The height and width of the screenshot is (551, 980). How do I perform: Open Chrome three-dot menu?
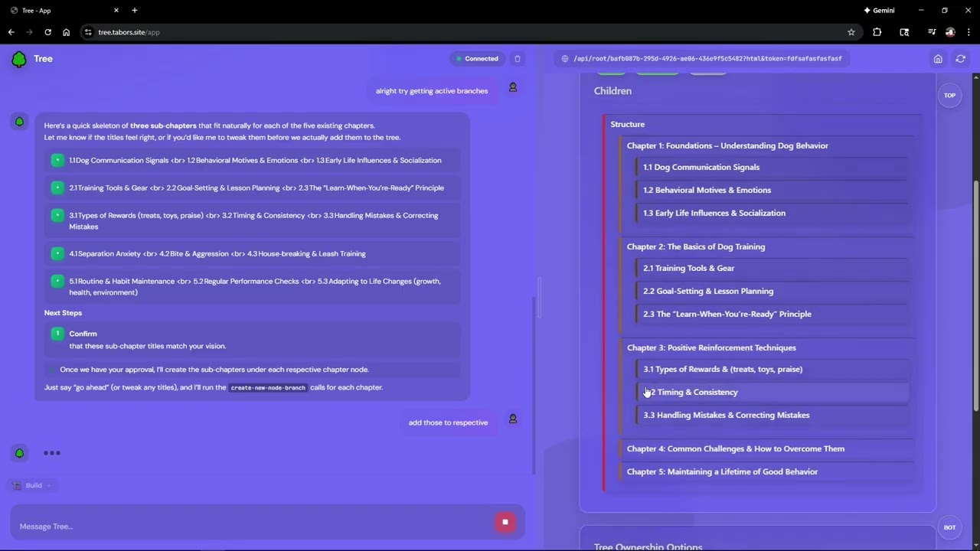(x=969, y=32)
